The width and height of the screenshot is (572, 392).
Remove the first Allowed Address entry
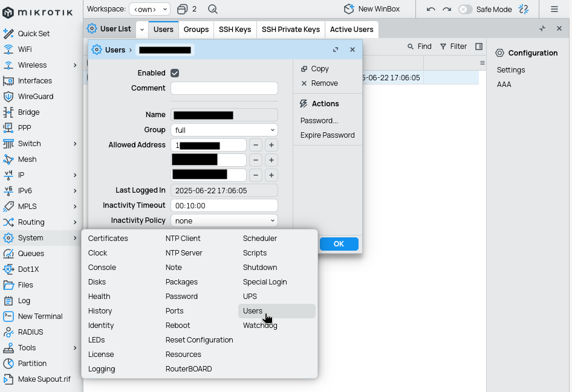pos(256,145)
